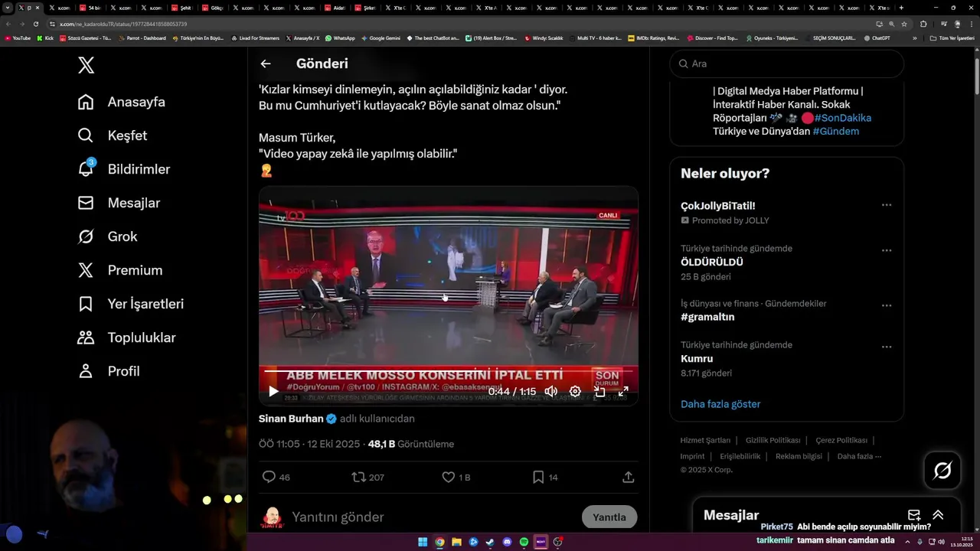The height and width of the screenshot is (551, 980).
Task: Open Gizlilik Politikası link
Action: [773, 440]
